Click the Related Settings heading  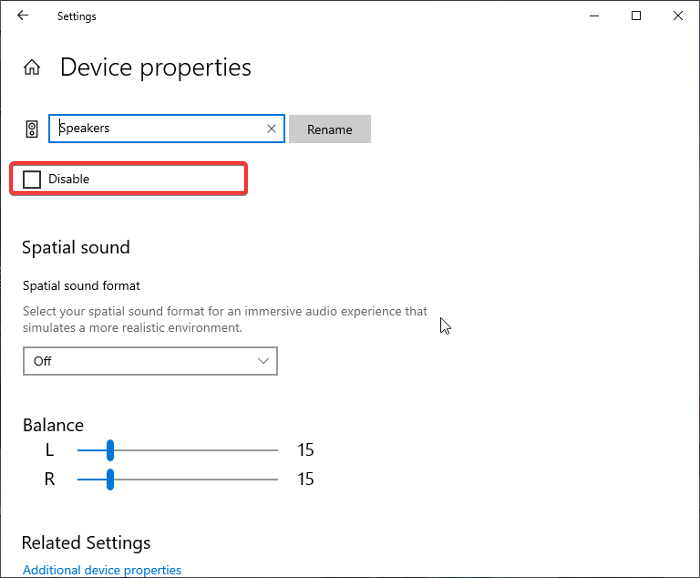tap(86, 543)
